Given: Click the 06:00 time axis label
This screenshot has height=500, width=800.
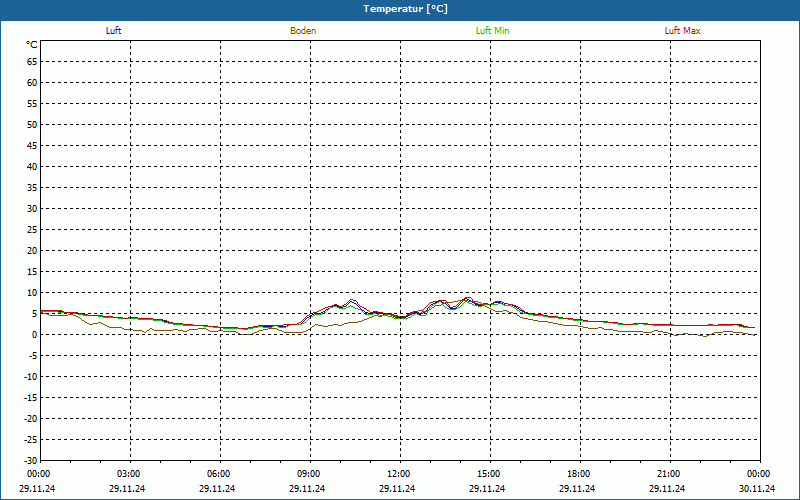Looking at the screenshot, I should (217, 474).
